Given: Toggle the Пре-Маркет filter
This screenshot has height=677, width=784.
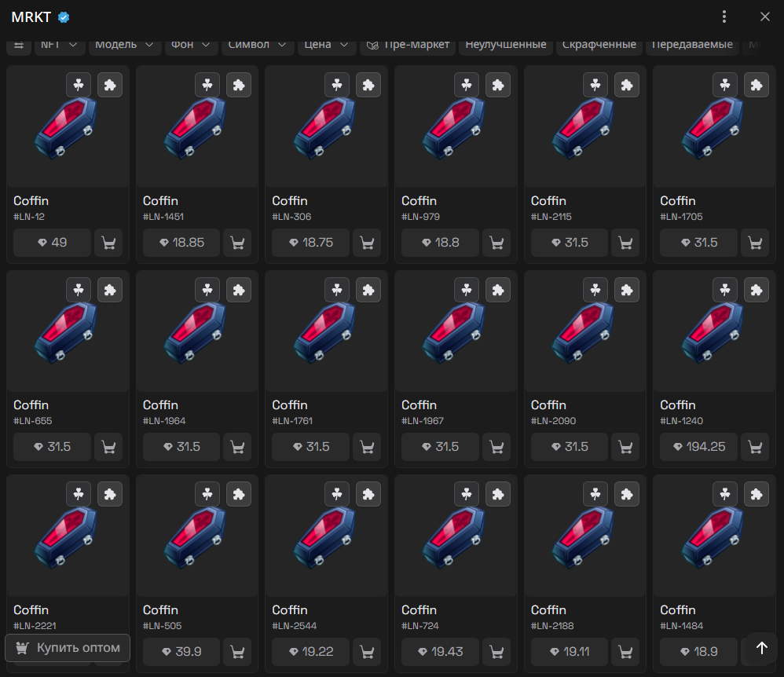Looking at the screenshot, I should [x=408, y=45].
